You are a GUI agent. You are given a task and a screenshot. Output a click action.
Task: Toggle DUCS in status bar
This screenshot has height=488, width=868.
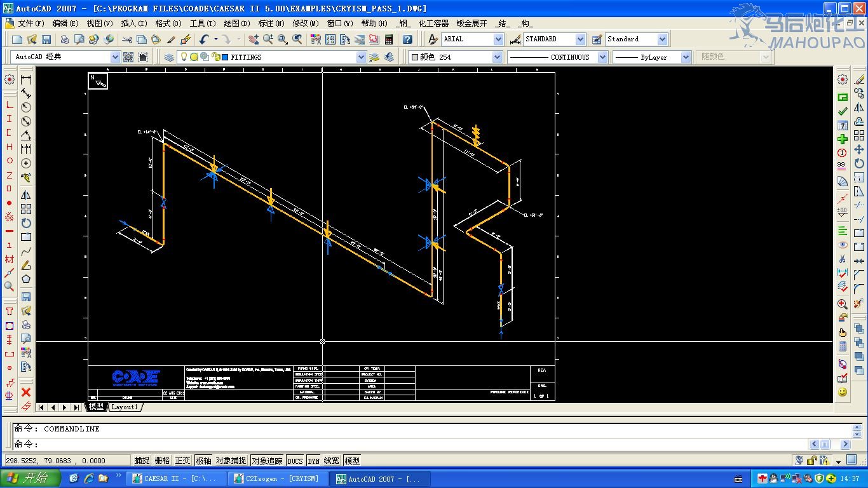tap(295, 461)
